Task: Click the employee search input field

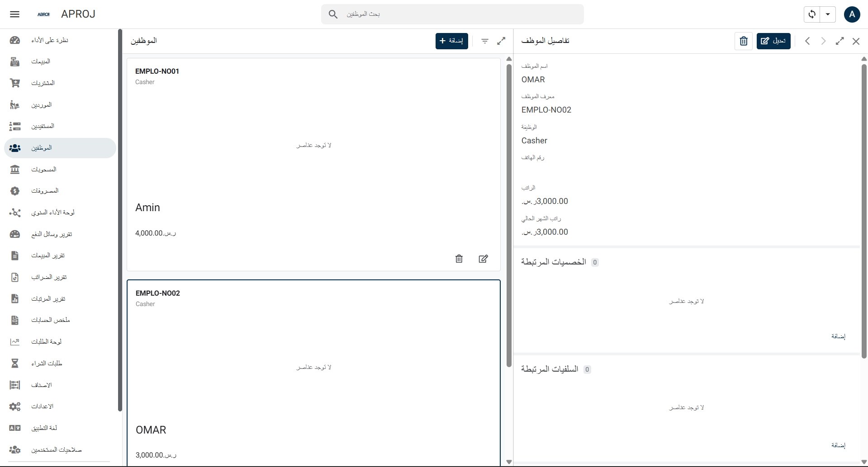Action: (x=452, y=14)
